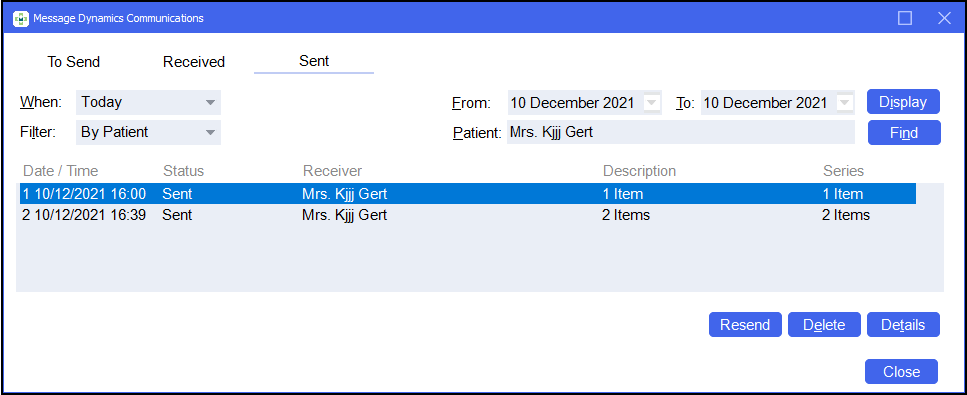Screen dimensions: 967x395
Task: Sort list by the Receiver column header
Action: (x=332, y=170)
